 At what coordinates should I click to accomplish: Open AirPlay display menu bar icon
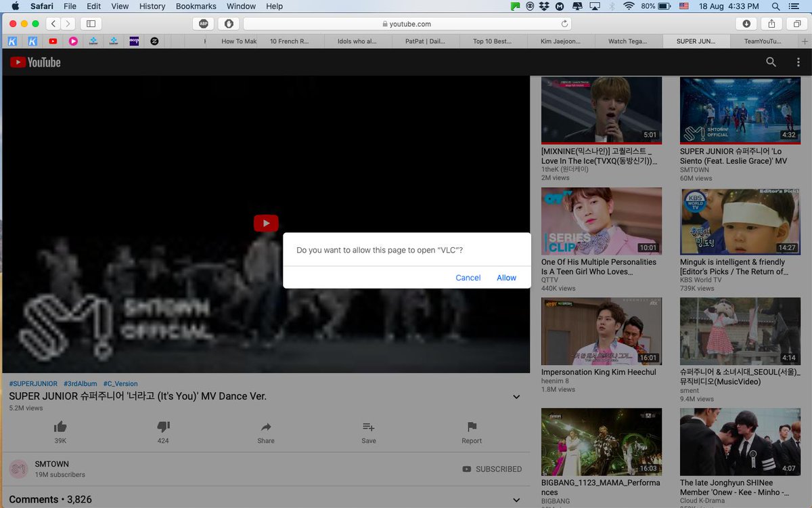tap(595, 6)
